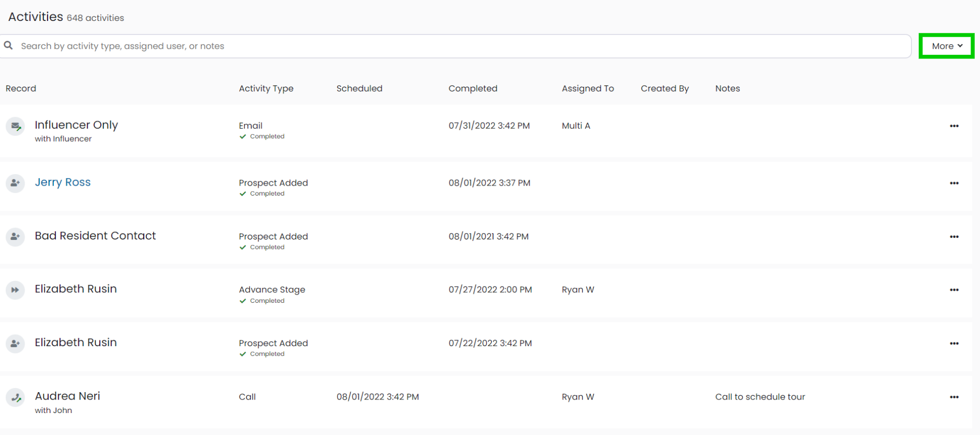Viewport: 980px width, 435px height.
Task: Open options menu for Influencer Only row
Action: point(954,126)
